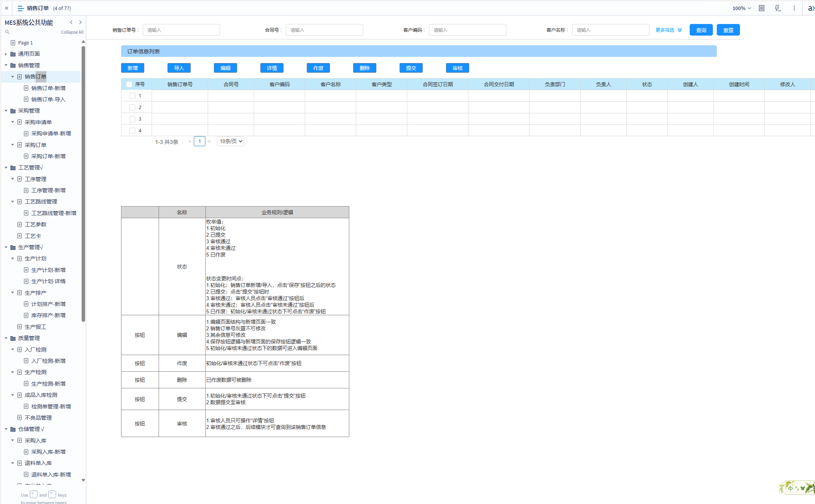
Task: Click the 导入 import button
Action: (179, 68)
